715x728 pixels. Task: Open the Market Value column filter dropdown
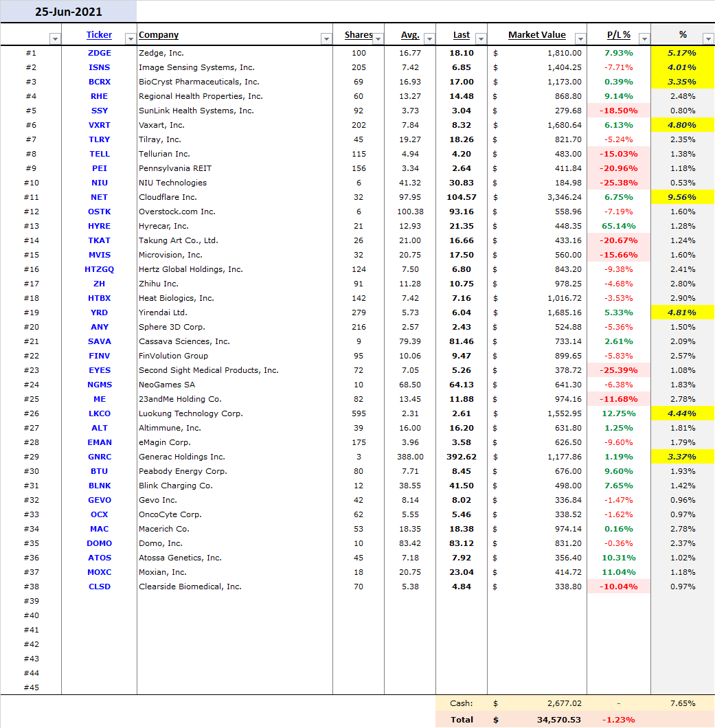coord(580,39)
